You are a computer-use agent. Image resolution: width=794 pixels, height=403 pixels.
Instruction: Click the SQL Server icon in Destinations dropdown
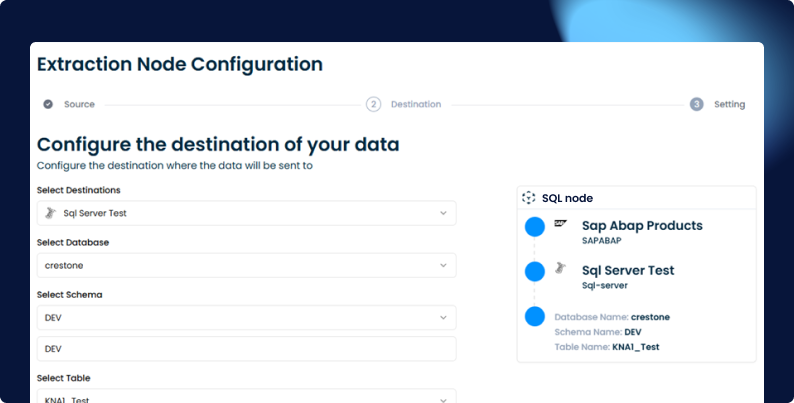click(51, 213)
